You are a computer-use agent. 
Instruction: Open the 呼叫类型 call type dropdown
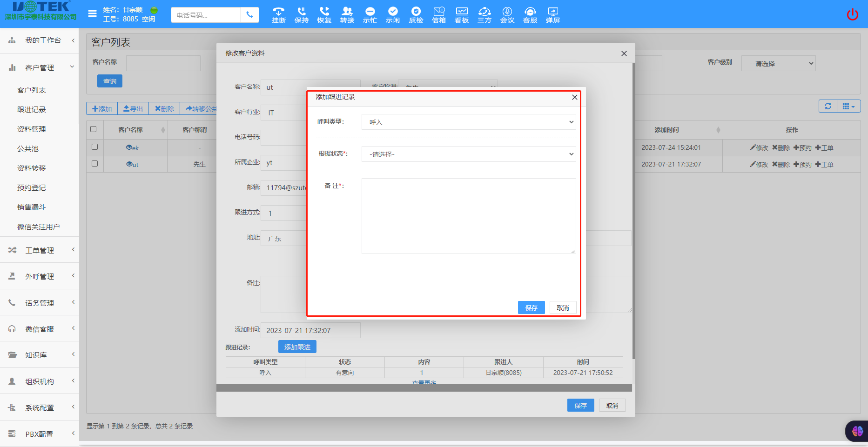pos(468,122)
